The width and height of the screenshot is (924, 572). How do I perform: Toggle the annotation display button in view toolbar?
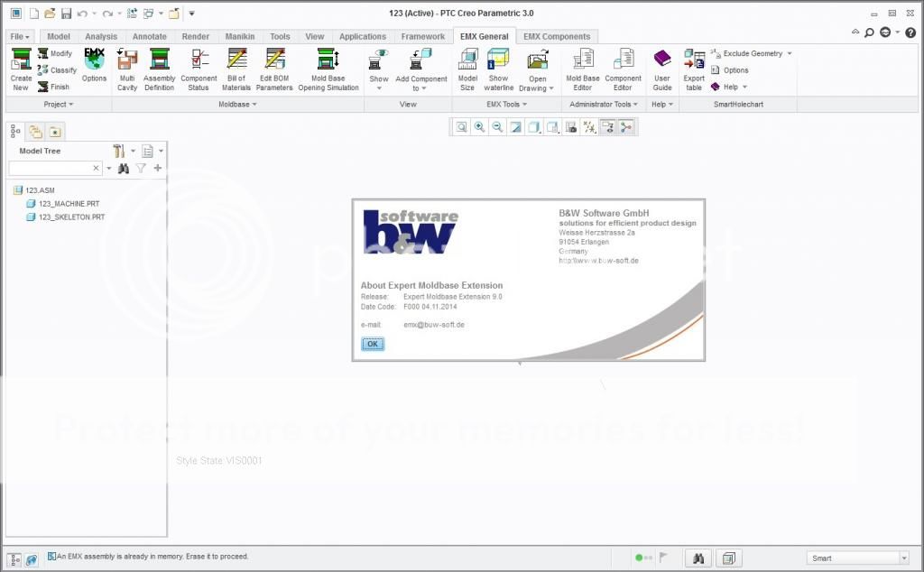pyautogui.click(x=608, y=128)
